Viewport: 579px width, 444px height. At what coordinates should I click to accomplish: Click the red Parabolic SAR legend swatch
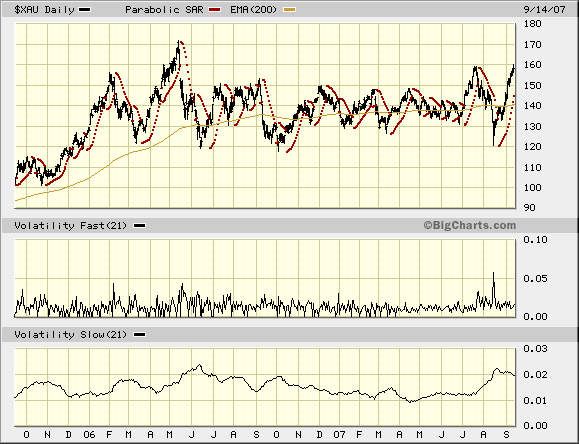coord(215,10)
